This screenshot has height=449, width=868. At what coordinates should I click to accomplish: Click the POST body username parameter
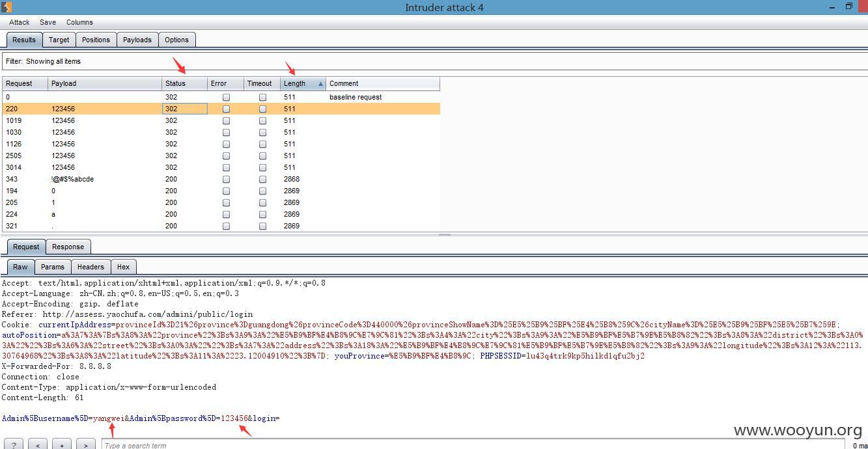coord(62,418)
